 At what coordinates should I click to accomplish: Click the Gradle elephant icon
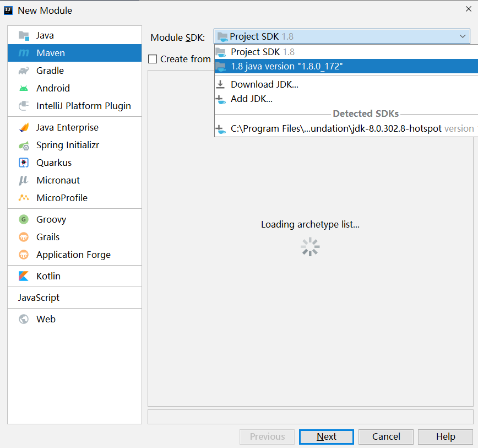24,71
